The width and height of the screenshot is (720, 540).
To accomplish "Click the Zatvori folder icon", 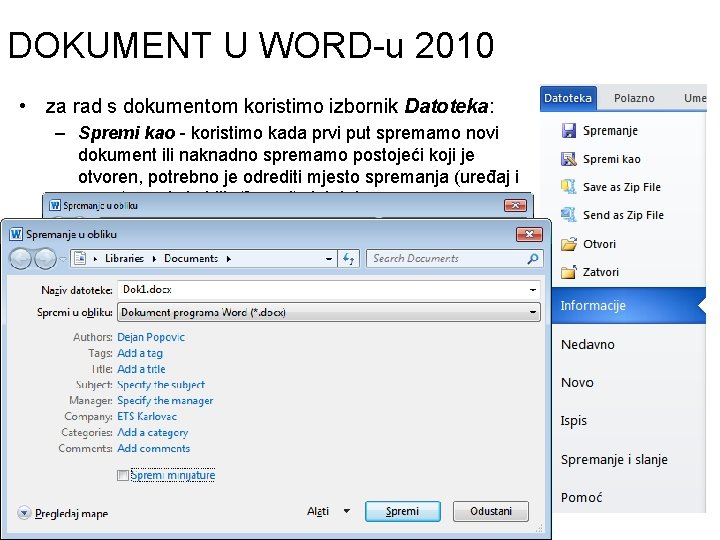I will pyautogui.click(x=569, y=272).
